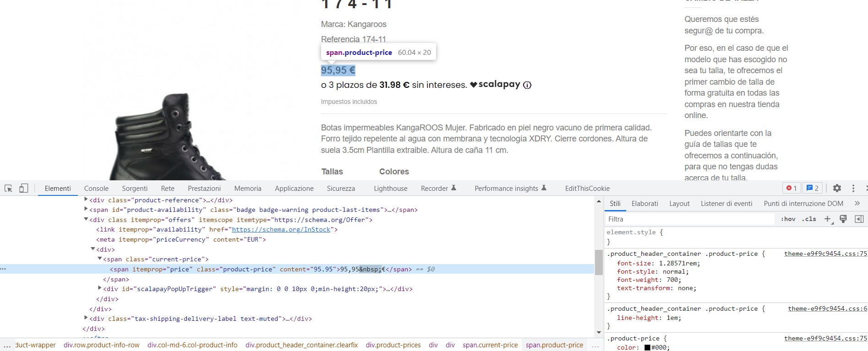
Task: Open DevTools three-dot customize menu
Action: [853, 188]
